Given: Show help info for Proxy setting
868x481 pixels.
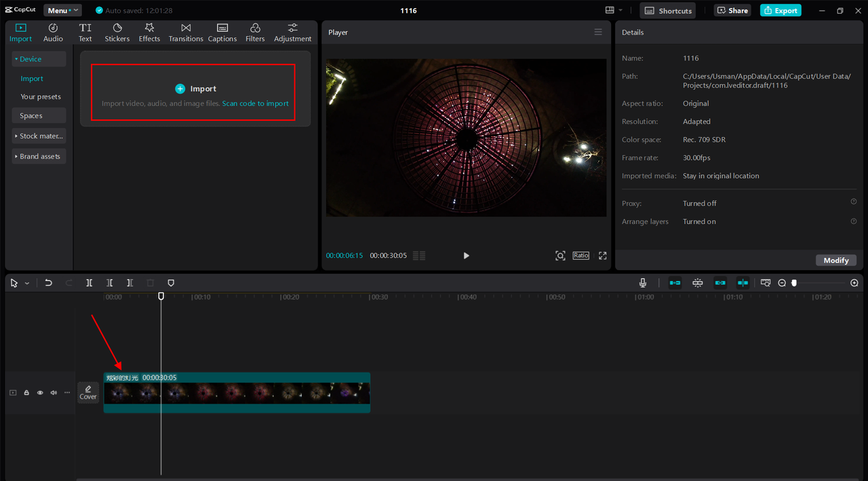Looking at the screenshot, I should tap(854, 201).
